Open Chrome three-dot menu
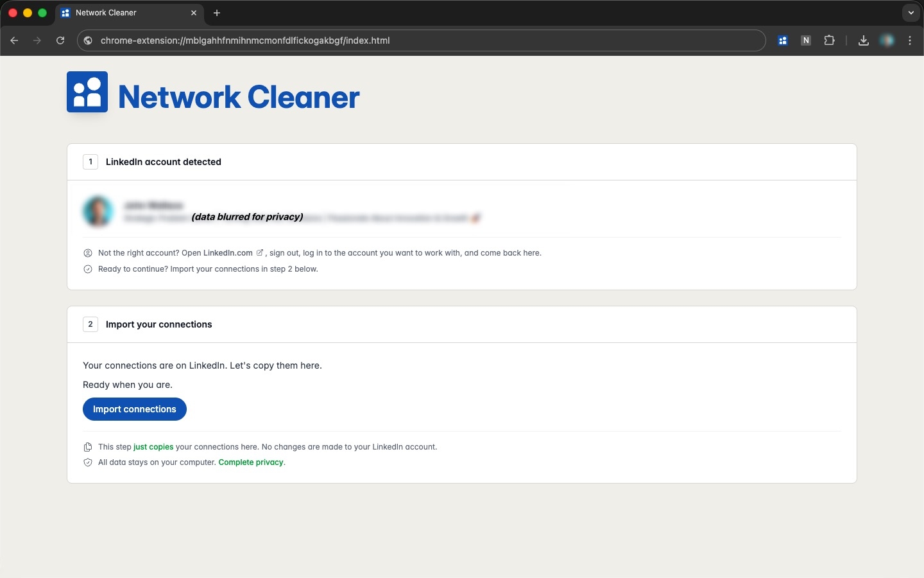924x578 pixels. coord(910,40)
